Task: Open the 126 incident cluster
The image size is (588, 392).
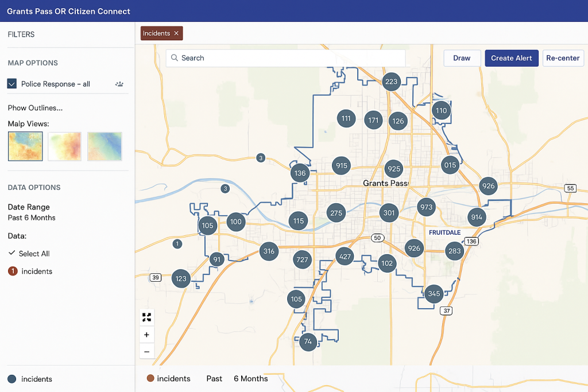Action: (399, 121)
